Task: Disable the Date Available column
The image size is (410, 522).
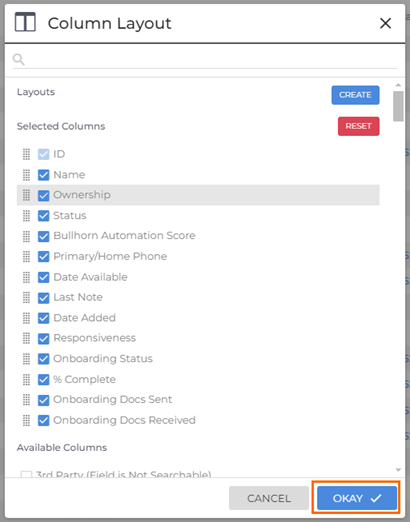Action: [43, 277]
